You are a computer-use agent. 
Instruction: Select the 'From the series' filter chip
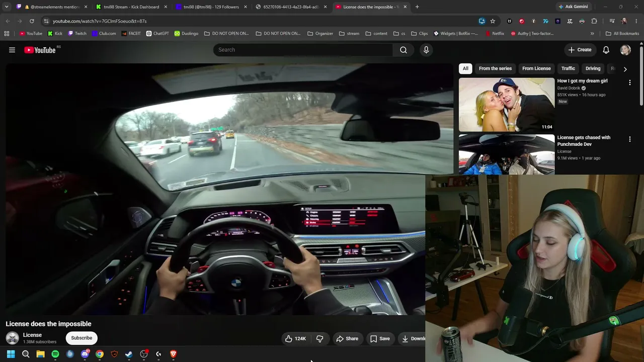coord(495,68)
